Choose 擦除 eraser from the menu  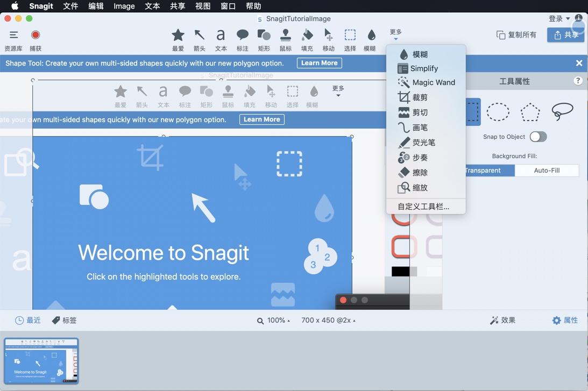426,173
